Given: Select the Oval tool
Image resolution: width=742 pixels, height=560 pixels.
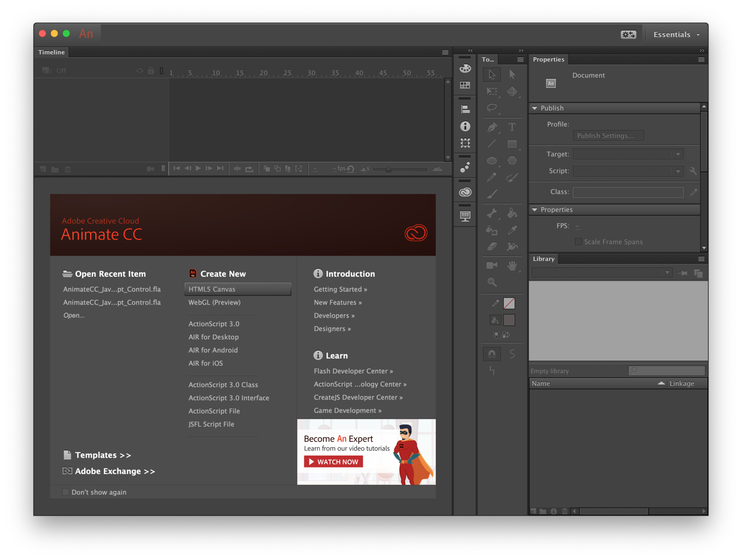Looking at the screenshot, I should coord(491,161).
